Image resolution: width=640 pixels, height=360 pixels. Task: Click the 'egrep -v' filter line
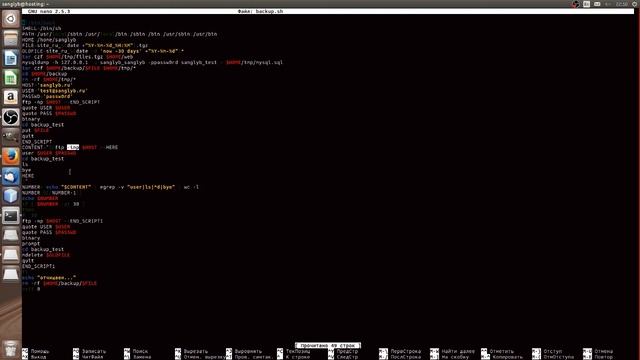click(x=110, y=187)
